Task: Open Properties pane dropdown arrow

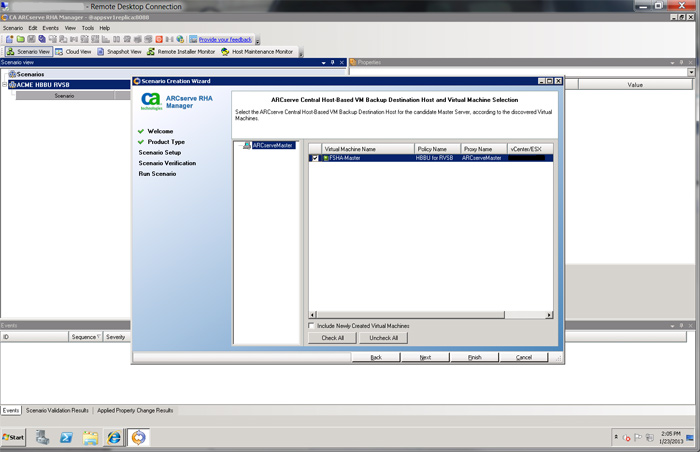Action: [672, 63]
